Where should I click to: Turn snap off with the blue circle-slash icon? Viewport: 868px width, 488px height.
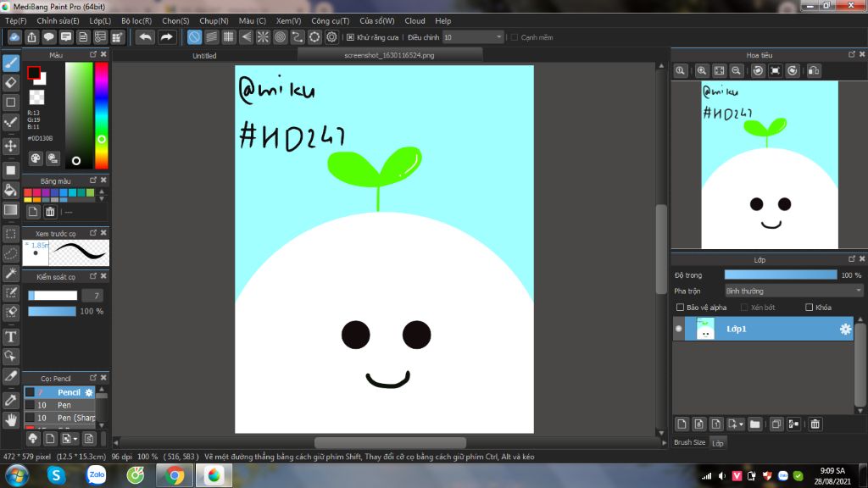pyautogui.click(x=194, y=37)
